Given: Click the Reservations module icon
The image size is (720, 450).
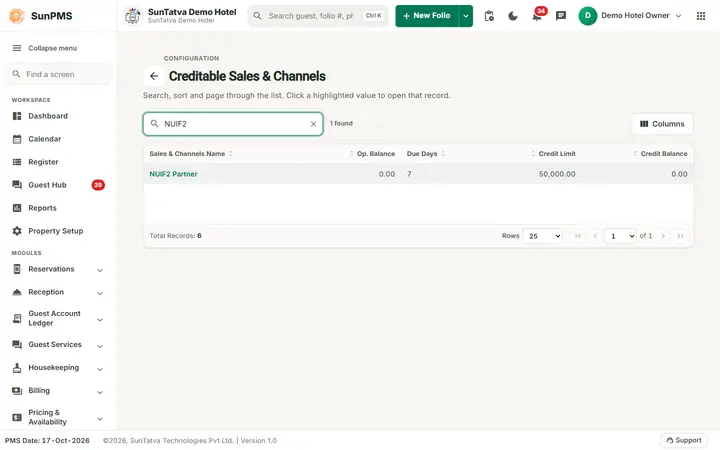Looking at the screenshot, I should point(17,269).
